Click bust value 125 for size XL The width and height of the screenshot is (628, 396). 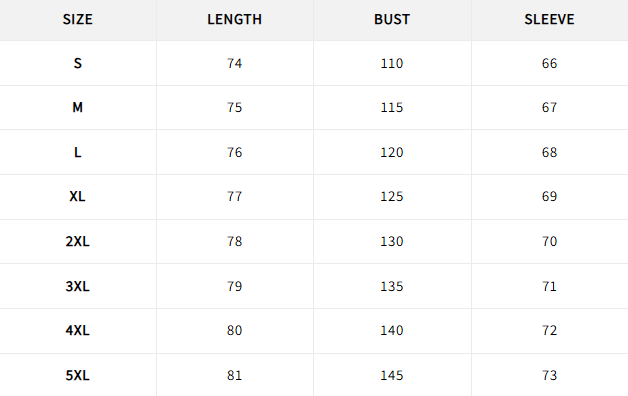(x=392, y=196)
